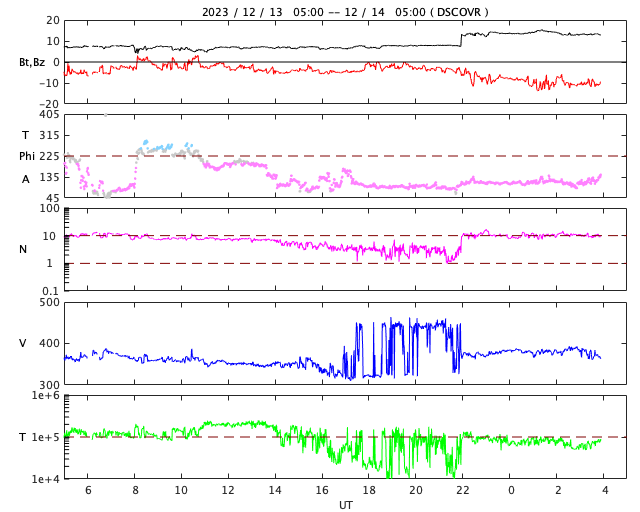Image resolution: width=640 pixels, height=512 pixels.
Task: Click the -20 tick label on Bz axis
Action: [49, 104]
